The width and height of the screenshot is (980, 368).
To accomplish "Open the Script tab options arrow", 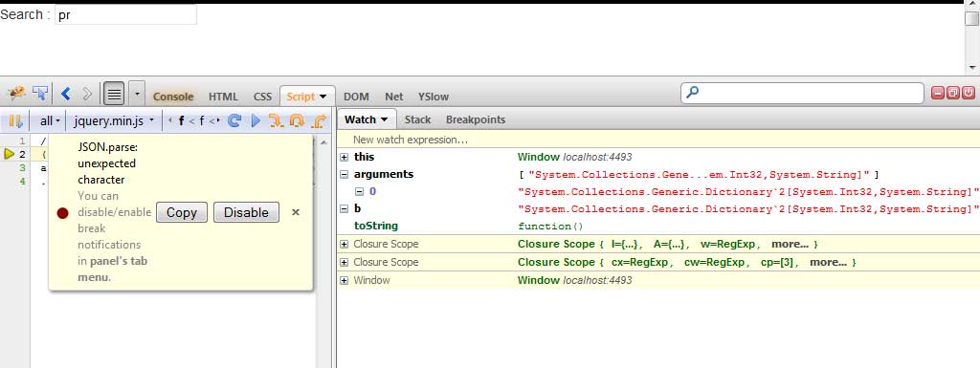I will pos(323,97).
